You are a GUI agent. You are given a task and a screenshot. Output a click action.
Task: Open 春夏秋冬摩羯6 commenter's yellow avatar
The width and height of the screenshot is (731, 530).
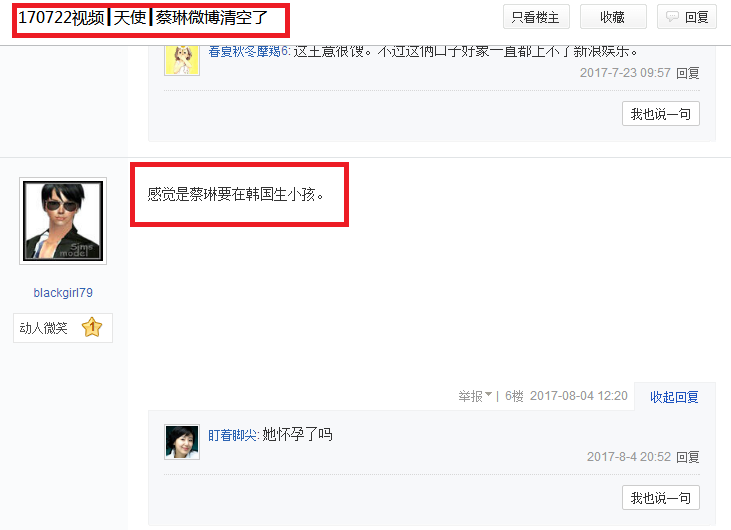(182, 60)
